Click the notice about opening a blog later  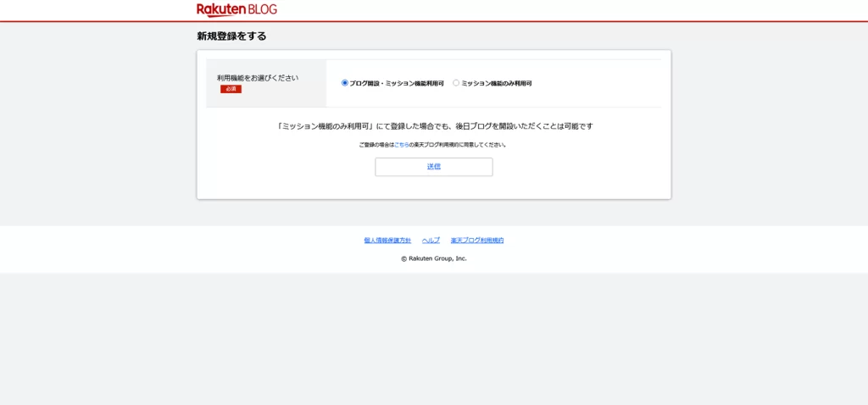click(434, 126)
